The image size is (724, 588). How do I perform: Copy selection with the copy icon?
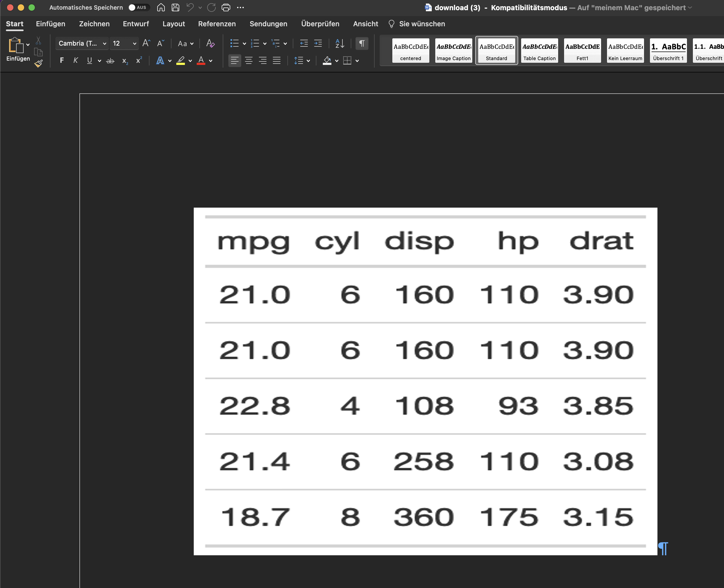[x=38, y=52]
